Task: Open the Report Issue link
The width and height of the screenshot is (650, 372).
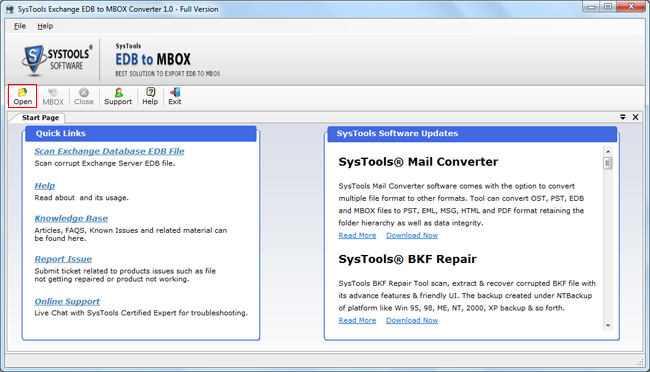Action: (x=63, y=259)
